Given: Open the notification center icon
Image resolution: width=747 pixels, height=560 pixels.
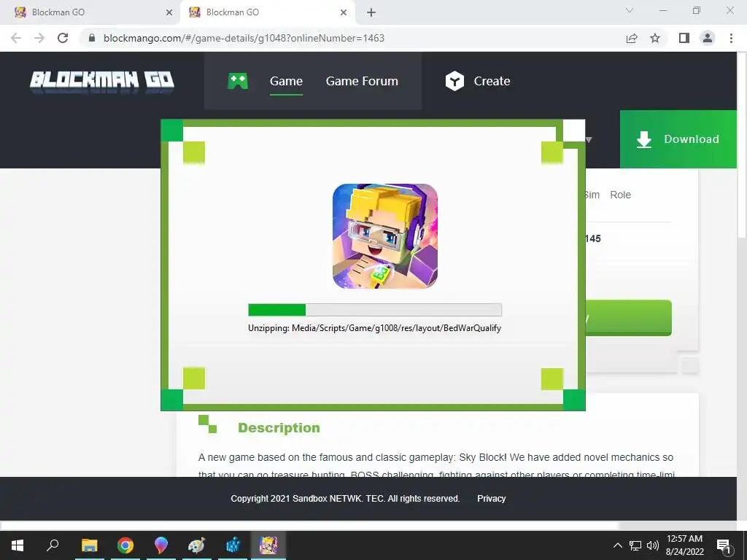Looking at the screenshot, I should click(724, 546).
